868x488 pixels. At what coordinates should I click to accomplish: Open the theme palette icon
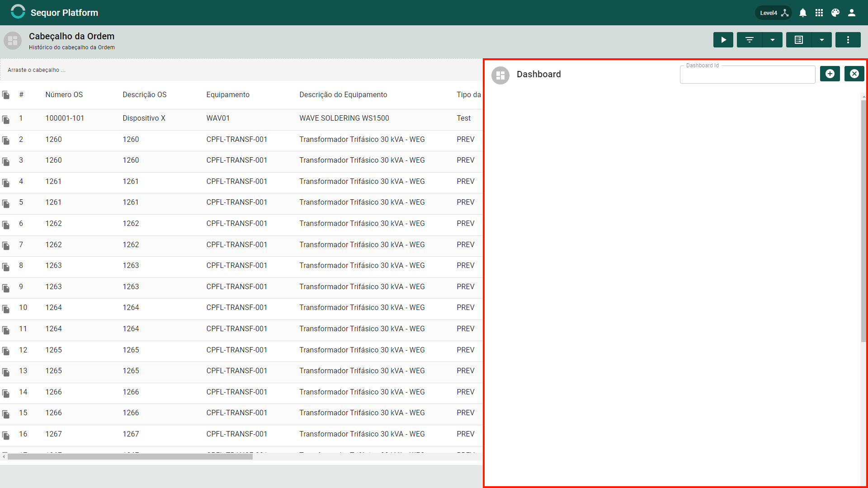point(835,13)
